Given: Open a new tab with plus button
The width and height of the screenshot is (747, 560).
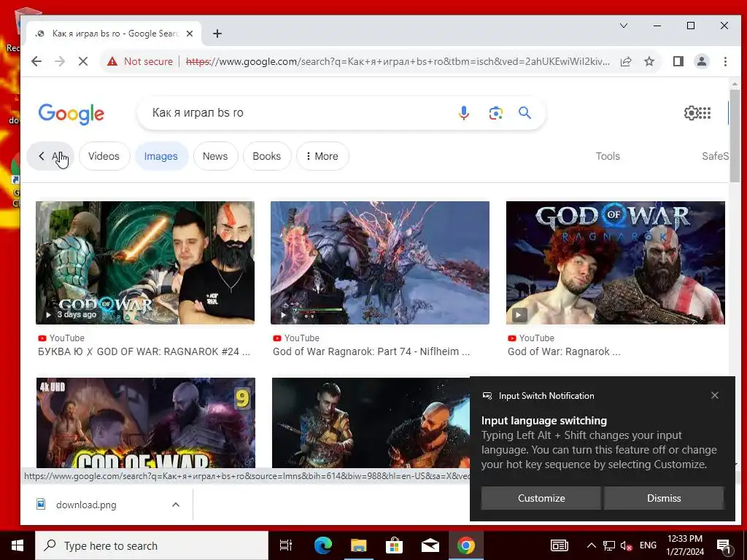Looking at the screenshot, I should [x=217, y=34].
